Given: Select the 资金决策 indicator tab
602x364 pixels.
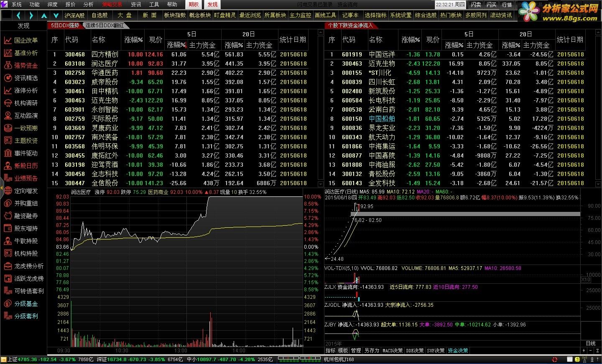Looking at the screenshot, I should pyautogui.click(x=458, y=351).
